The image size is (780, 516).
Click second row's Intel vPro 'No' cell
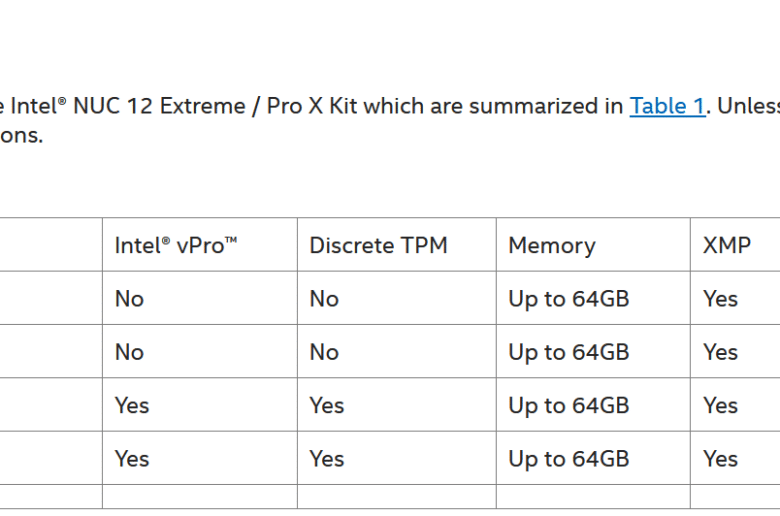(x=200, y=351)
